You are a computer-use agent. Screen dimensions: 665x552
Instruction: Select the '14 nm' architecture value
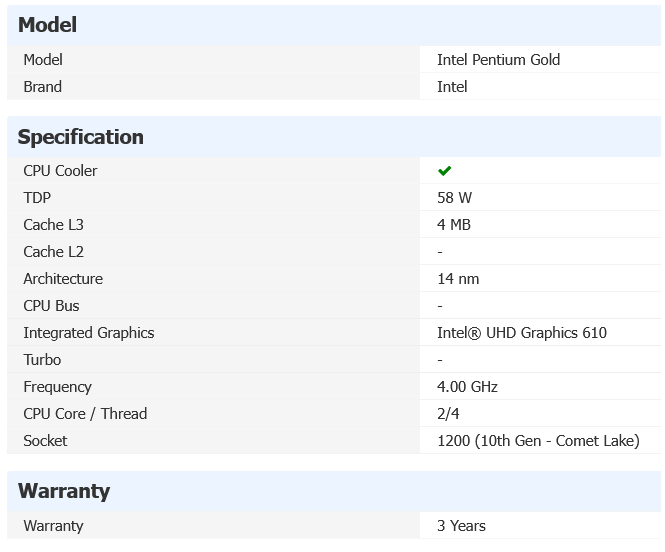pos(458,279)
